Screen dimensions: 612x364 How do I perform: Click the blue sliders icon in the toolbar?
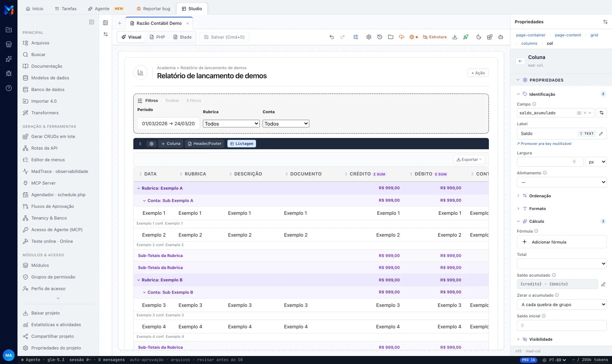pos(356,37)
